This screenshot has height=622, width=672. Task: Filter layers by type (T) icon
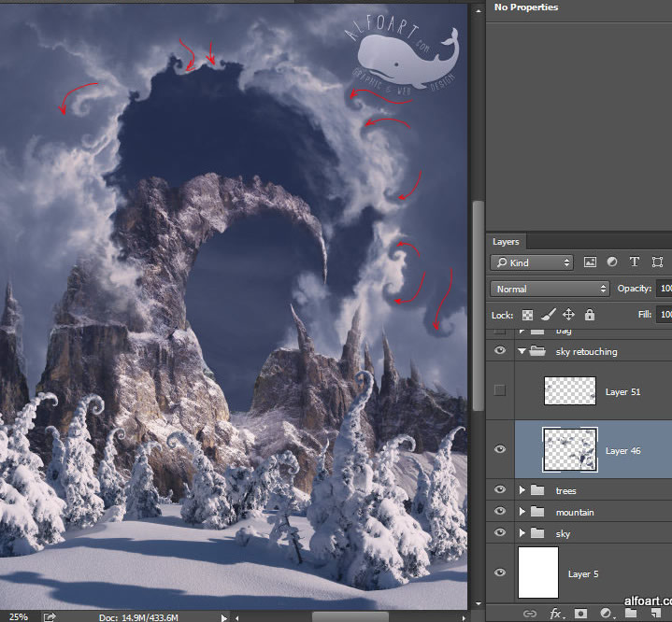pos(635,262)
